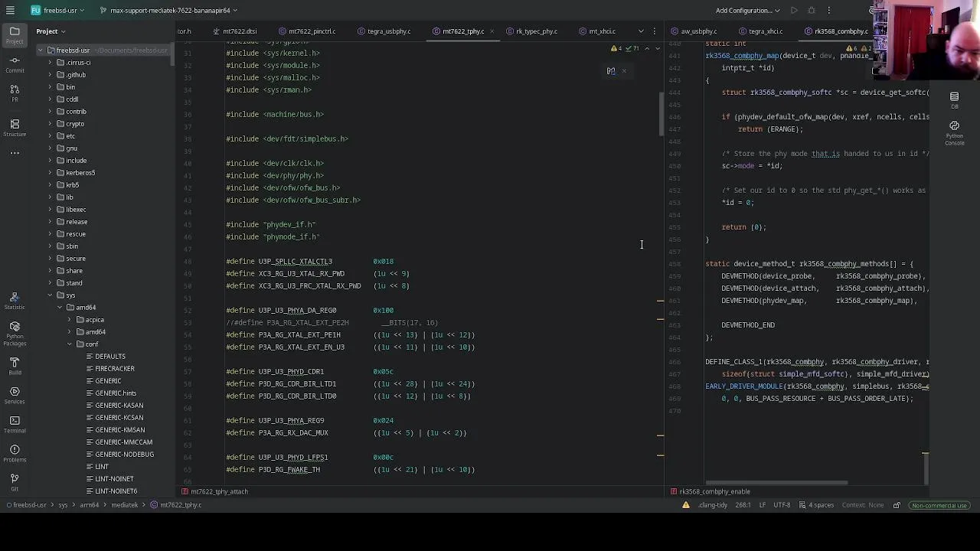Image resolution: width=980 pixels, height=551 pixels.
Task: Click the Run configuration play icon
Action: click(x=794, y=11)
